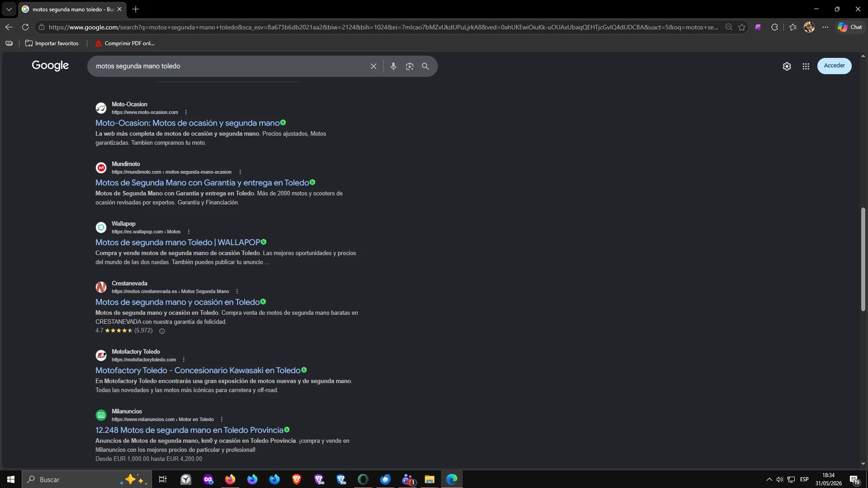Viewport: 868px width, 488px height.
Task: Clear the Google search box text
Action: (x=373, y=66)
